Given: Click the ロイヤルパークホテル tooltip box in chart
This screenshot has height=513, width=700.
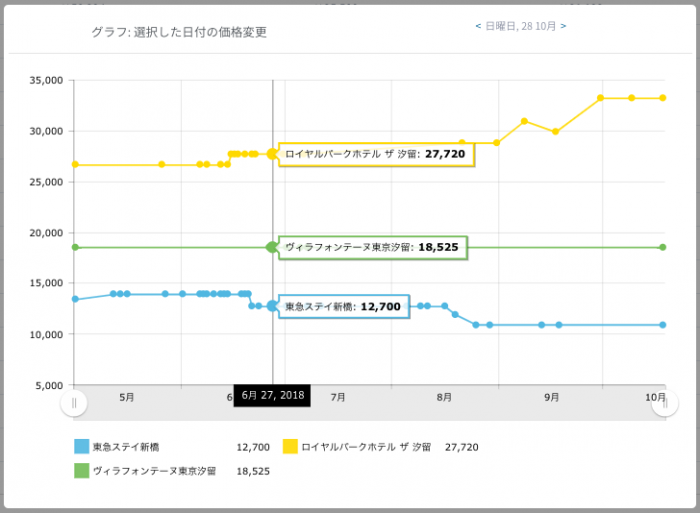Looking at the screenshot, I should (376, 154).
